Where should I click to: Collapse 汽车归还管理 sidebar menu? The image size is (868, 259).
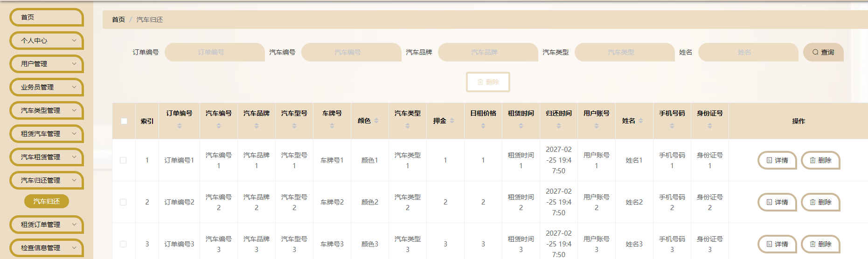pyautogui.click(x=47, y=180)
